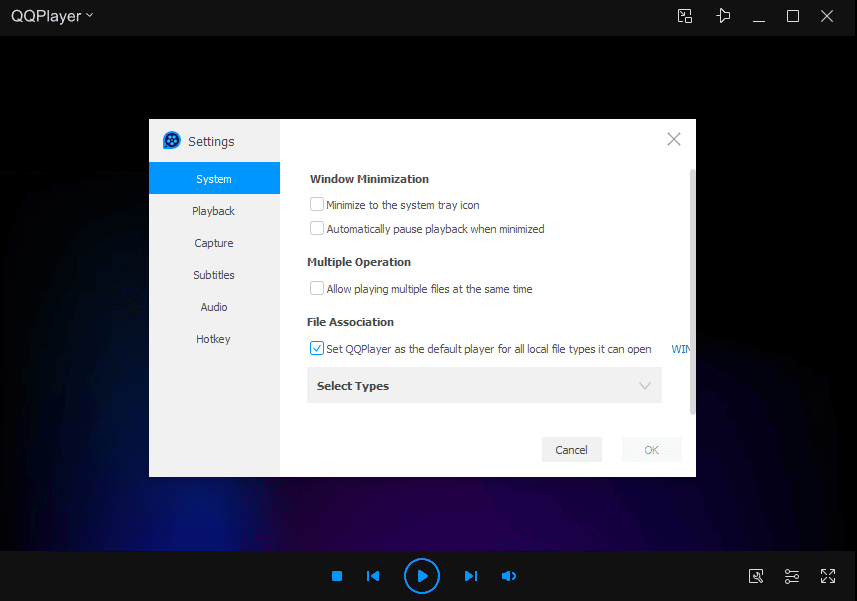Click the OK button
Viewport: 857px width, 601px height.
(x=651, y=450)
